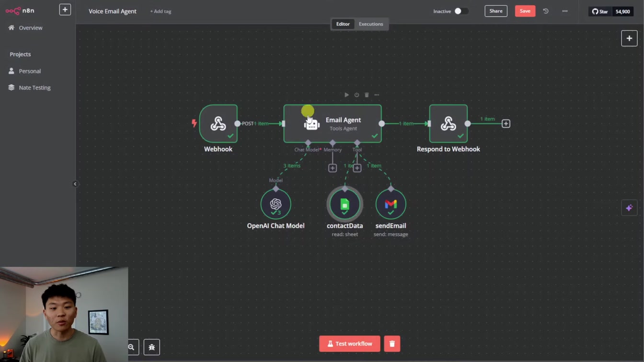644x362 pixels.
Task: Collapse the left sidebar
Action: click(75, 184)
